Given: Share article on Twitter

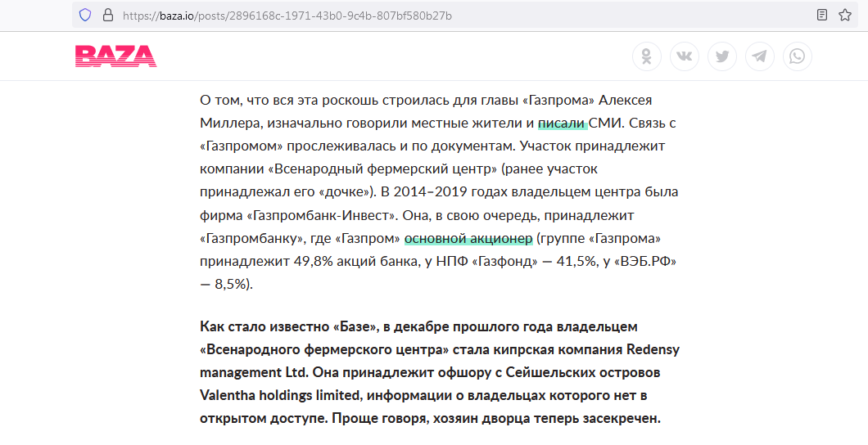Looking at the screenshot, I should (722, 56).
